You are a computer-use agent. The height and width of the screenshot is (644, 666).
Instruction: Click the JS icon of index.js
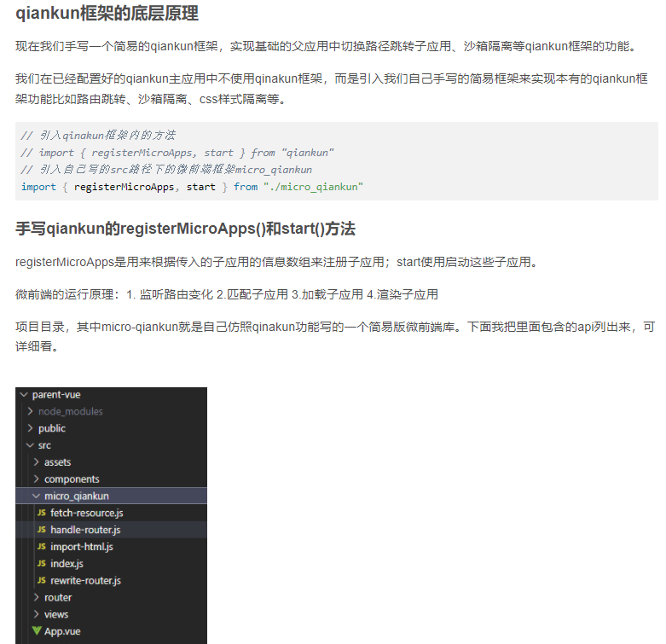click(42, 564)
